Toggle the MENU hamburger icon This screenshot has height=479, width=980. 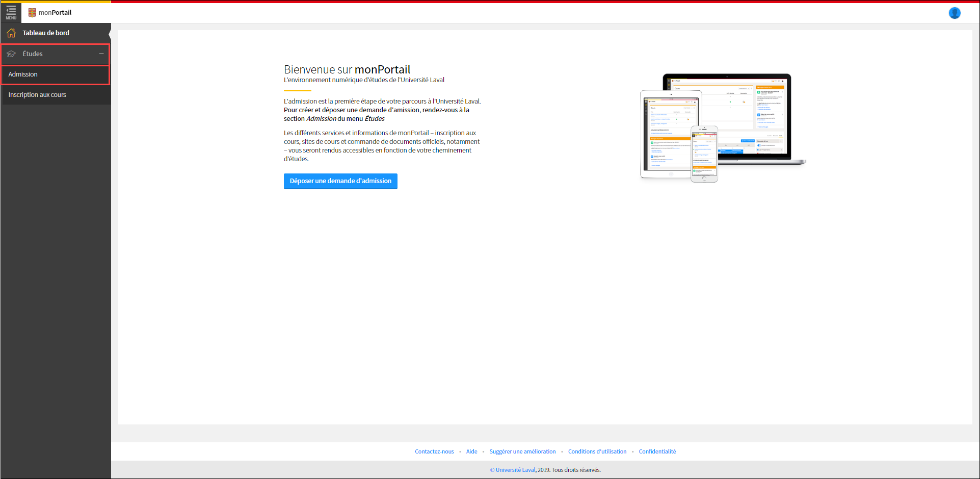(x=11, y=12)
